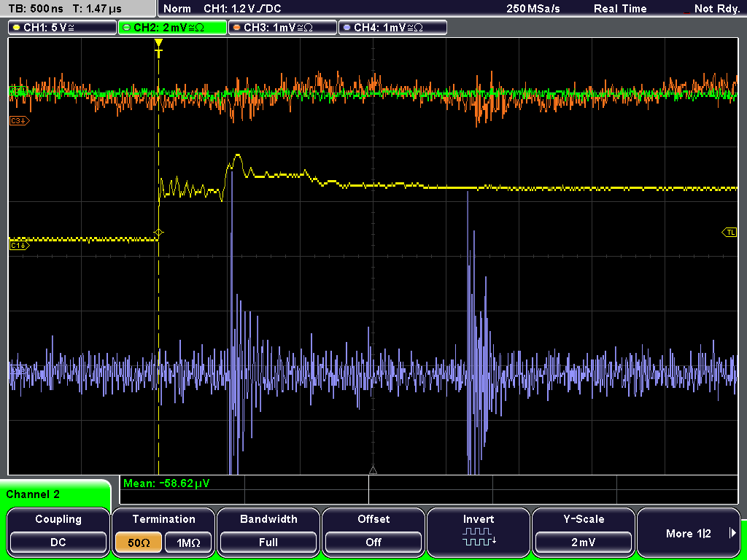Click the Norm trigger mode label

click(177, 9)
